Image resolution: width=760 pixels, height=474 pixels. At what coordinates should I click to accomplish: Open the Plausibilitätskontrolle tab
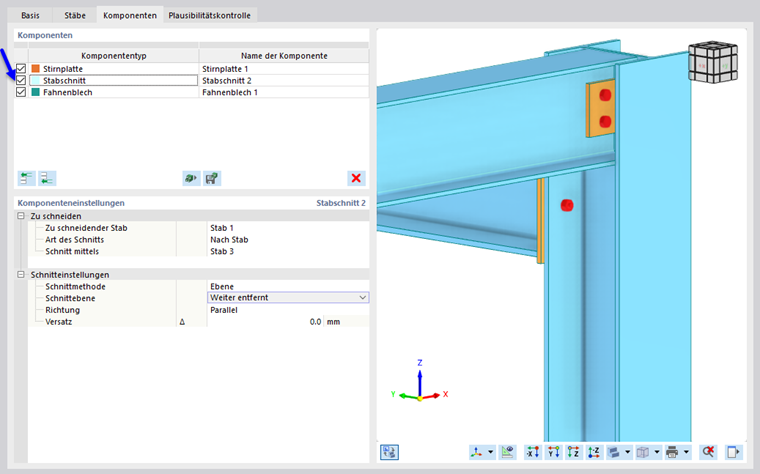209,15
